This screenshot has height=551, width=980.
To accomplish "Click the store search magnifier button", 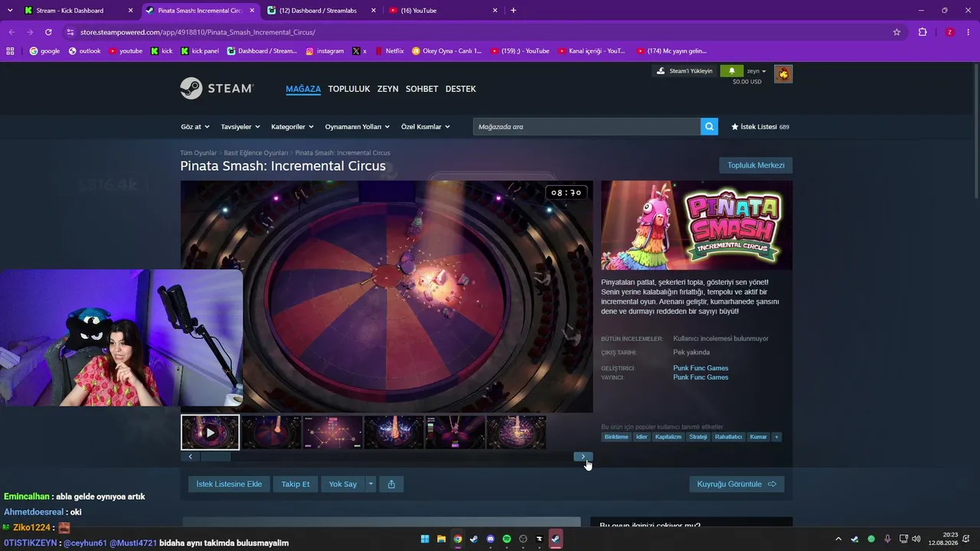I will point(710,126).
